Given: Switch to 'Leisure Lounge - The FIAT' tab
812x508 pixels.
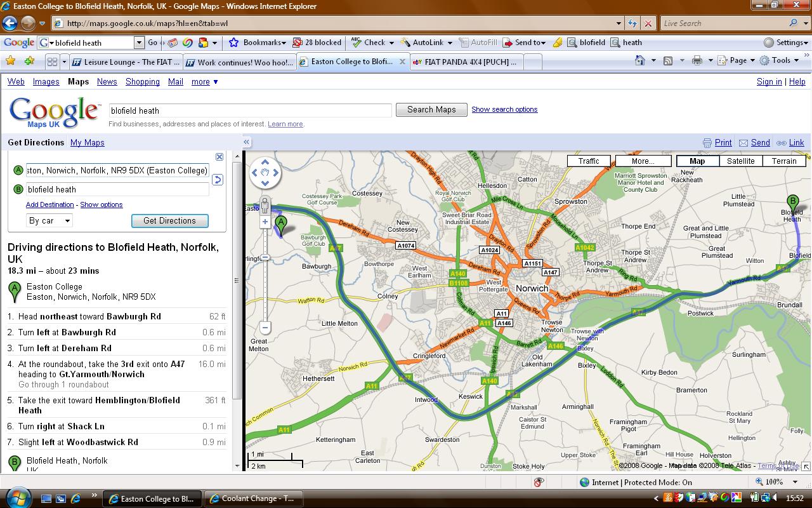Looking at the screenshot, I should (126, 62).
